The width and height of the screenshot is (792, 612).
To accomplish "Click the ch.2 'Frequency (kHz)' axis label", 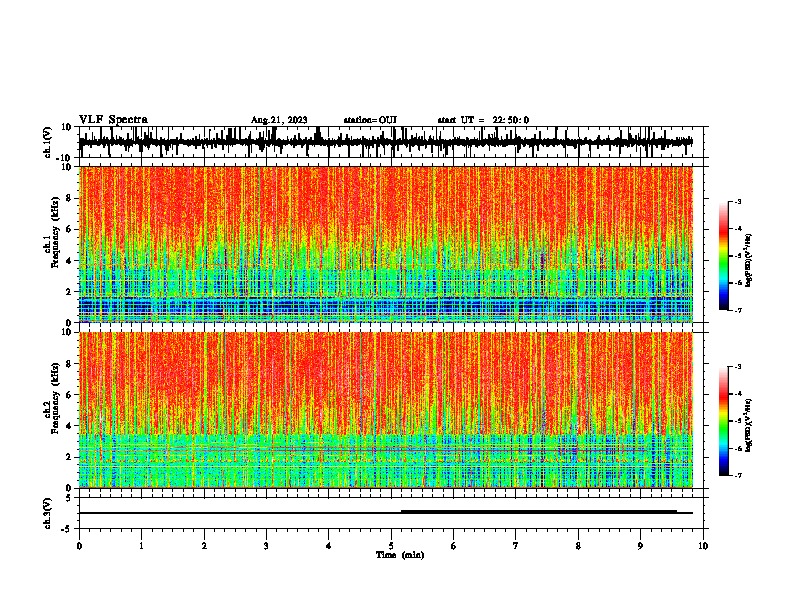I will click(x=55, y=397).
